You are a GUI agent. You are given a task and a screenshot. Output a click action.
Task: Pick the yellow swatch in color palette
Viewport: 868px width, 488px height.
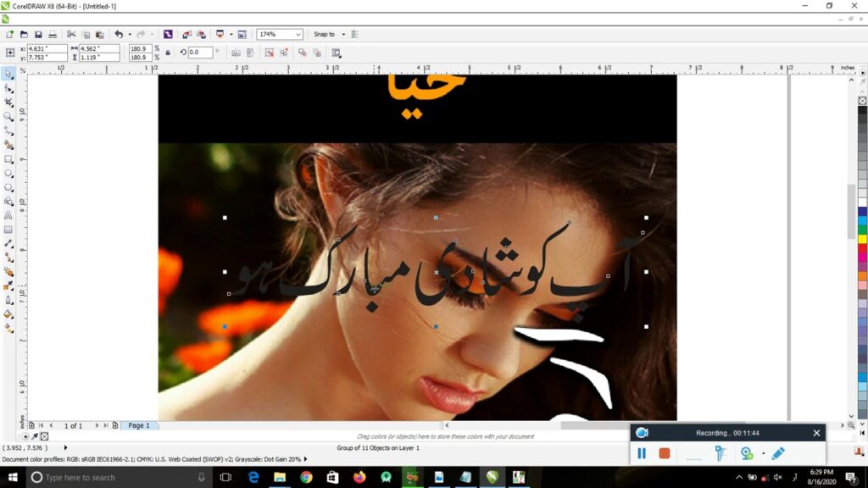click(x=862, y=239)
